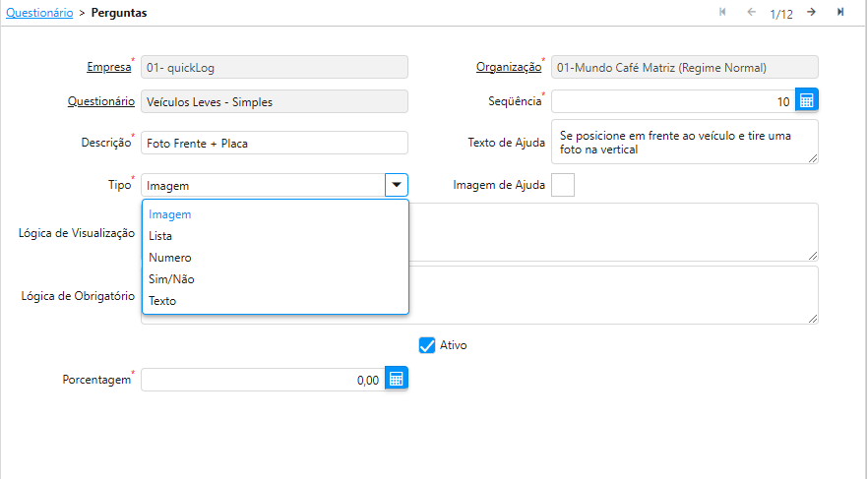
Task: Open calculator icon beside Sequência field
Action: (x=807, y=101)
